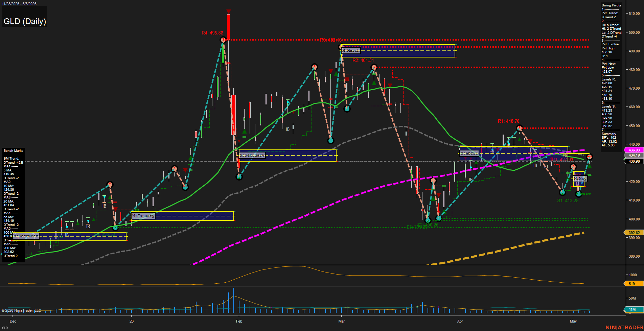Click the 419.45 value in Bench Marks

tap(9, 174)
